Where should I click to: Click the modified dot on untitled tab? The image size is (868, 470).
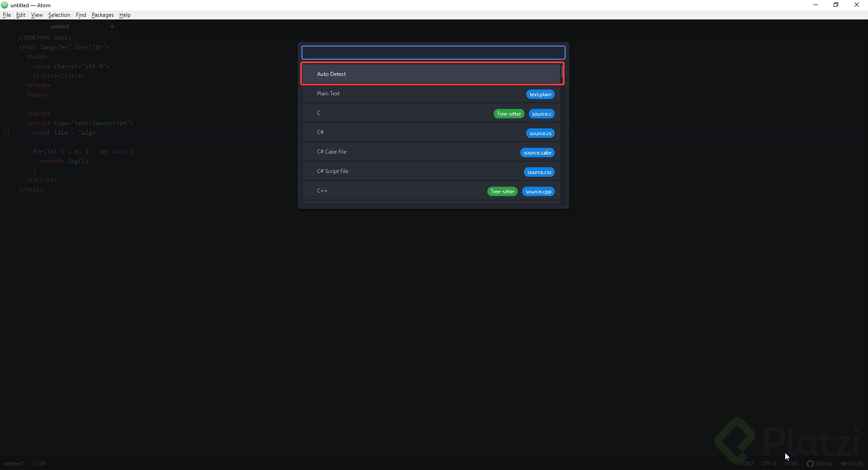112,27
